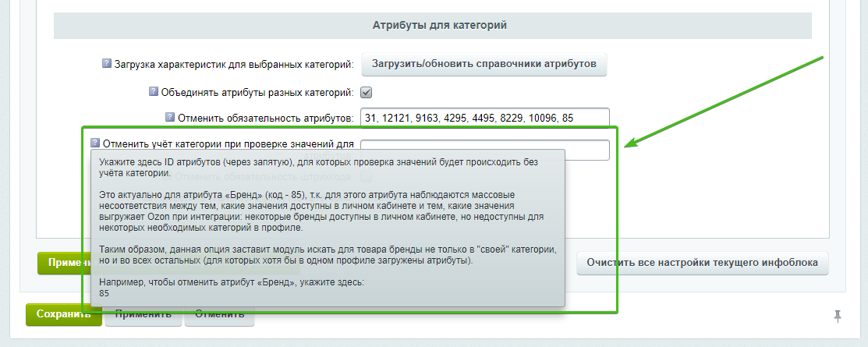Click tooltip text starting Укажите здесь ID атрибутов
This screenshot has height=347, width=868.
pos(318,168)
